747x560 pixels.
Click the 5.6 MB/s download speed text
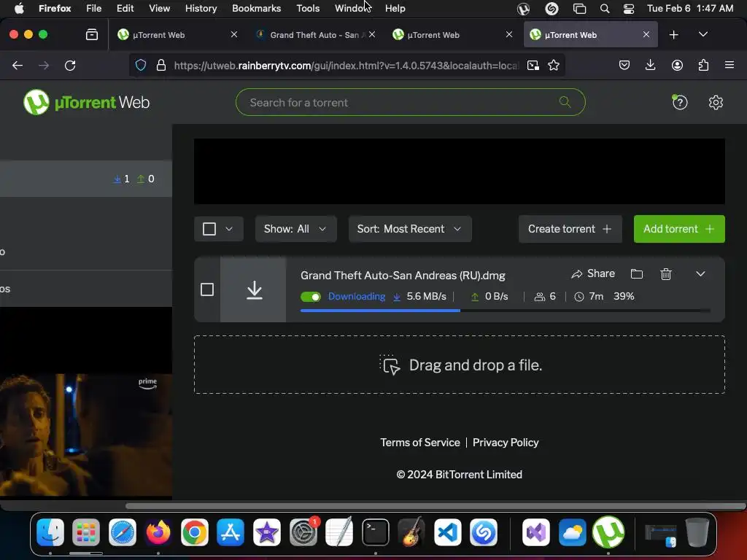pos(426,296)
